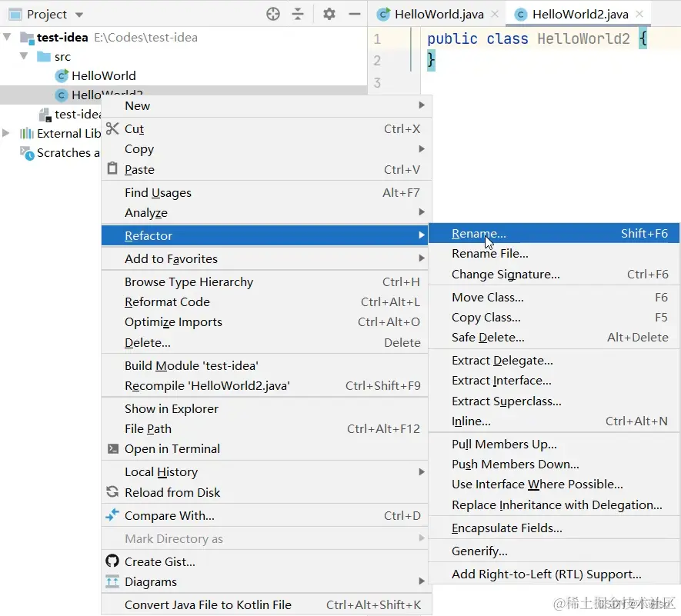The width and height of the screenshot is (681, 616).
Task: Click the Cut scissors icon
Action: 112,128
